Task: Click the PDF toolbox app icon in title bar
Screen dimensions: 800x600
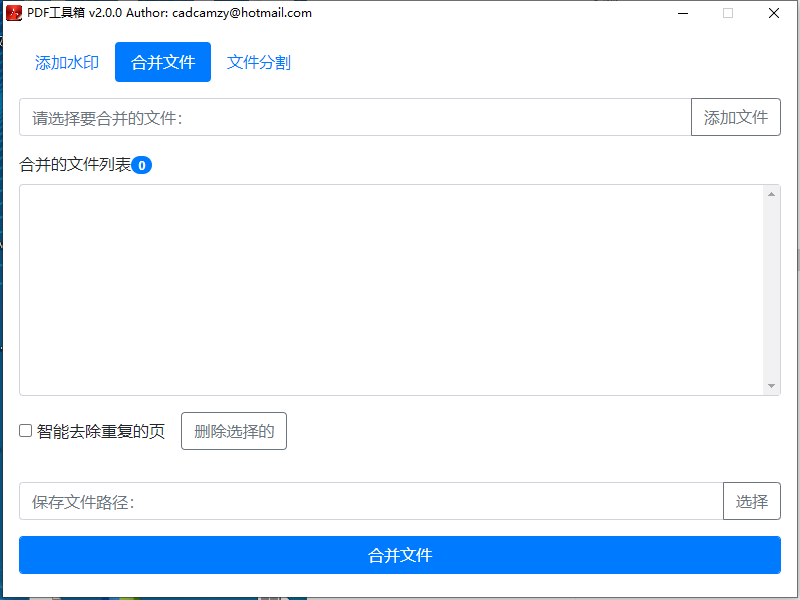Action: (x=14, y=13)
